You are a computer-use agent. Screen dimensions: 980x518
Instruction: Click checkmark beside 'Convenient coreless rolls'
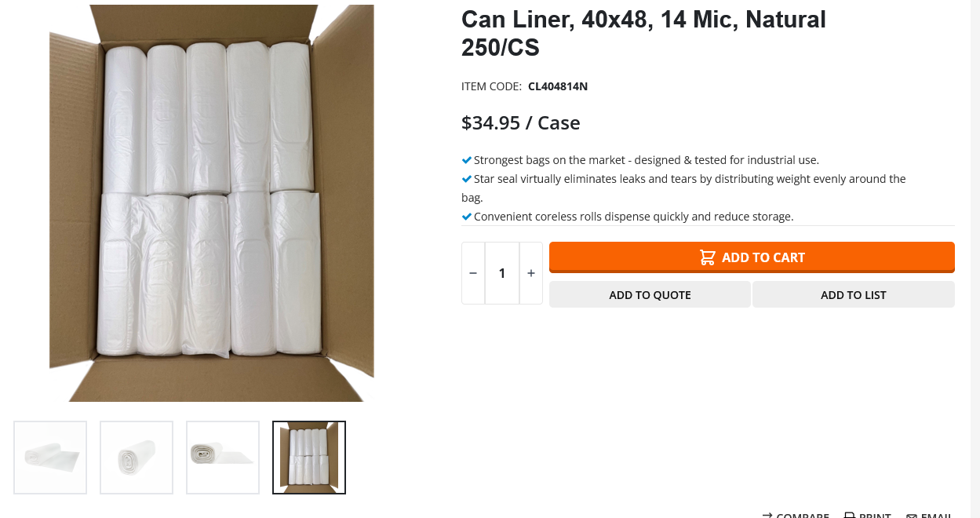coord(467,217)
